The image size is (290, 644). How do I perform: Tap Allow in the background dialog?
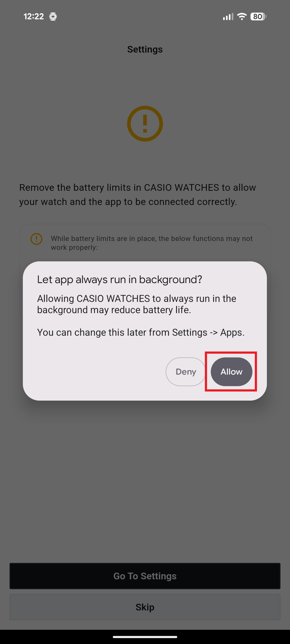coord(231,372)
